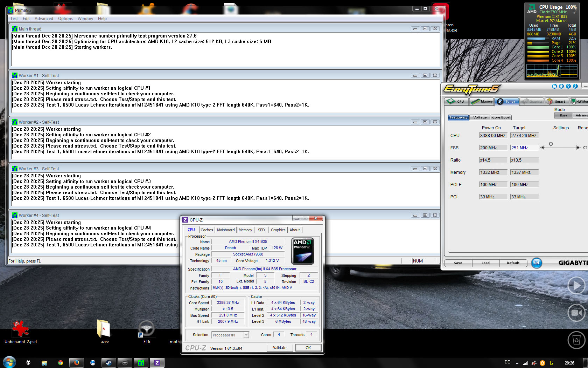Viewport: 588px width, 368px height.
Task: Click the camera record gadget icon
Action: pyautogui.click(x=576, y=313)
